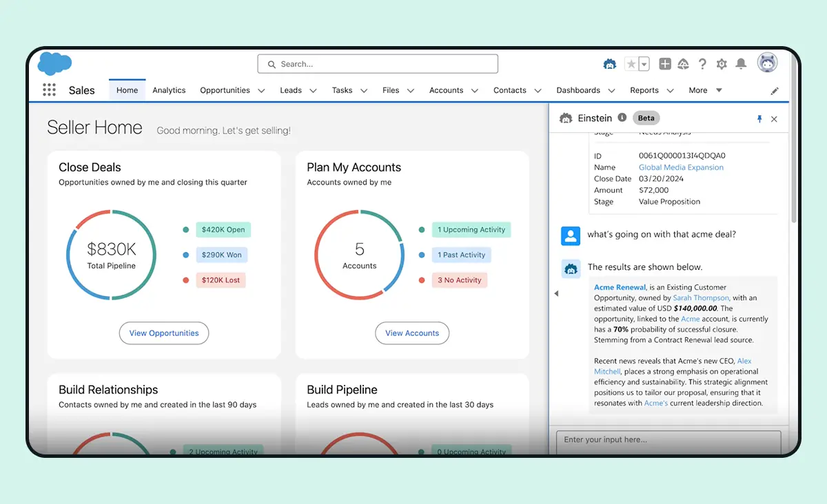Click the Help question mark icon
The image size is (827, 504).
point(702,64)
